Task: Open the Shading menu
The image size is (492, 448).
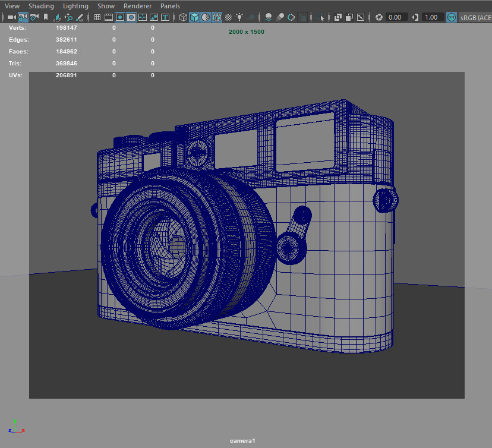Action: (42, 6)
